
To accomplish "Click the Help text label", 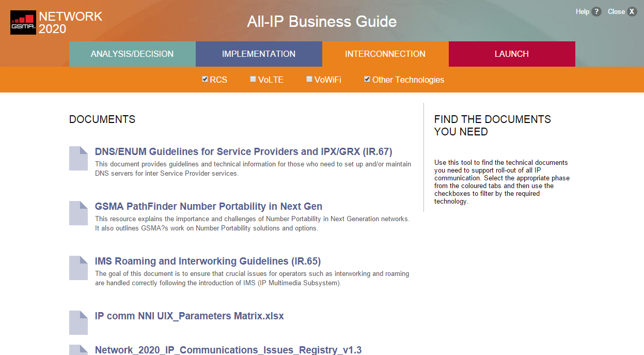I will (583, 11).
